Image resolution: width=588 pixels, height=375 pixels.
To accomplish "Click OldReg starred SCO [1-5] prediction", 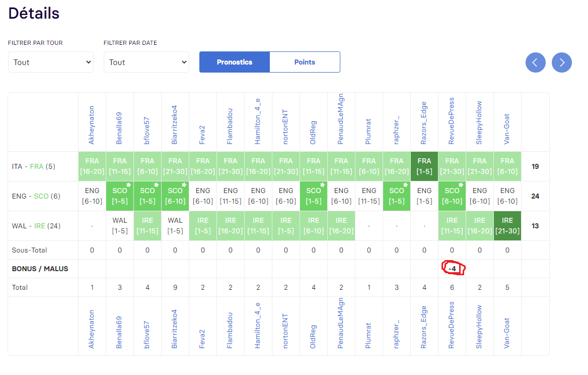I will pyautogui.click(x=314, y=196).
